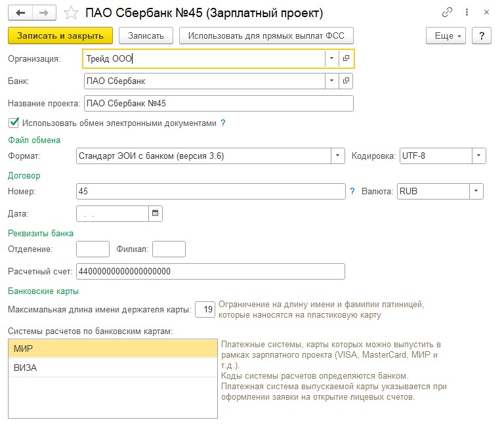Focus the max cardholder name length field
Image resolution: width=504 pixels, height=424 pixels.
coord(205,310)
